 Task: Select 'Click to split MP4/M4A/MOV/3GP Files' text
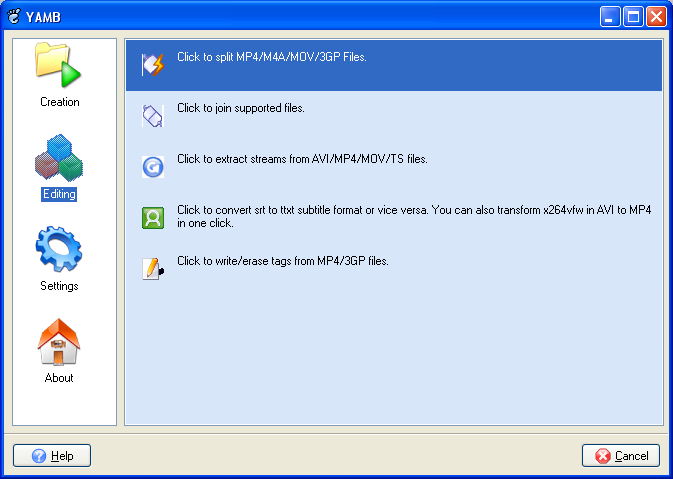[271, 57]
